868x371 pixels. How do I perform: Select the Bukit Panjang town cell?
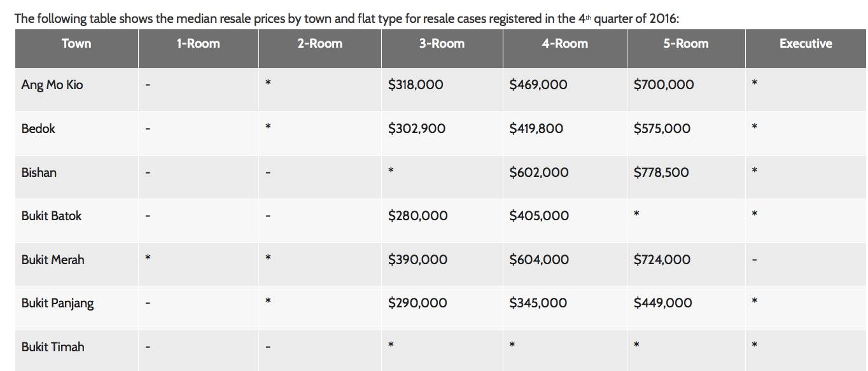pyautogui.click(x=57, y=303)
